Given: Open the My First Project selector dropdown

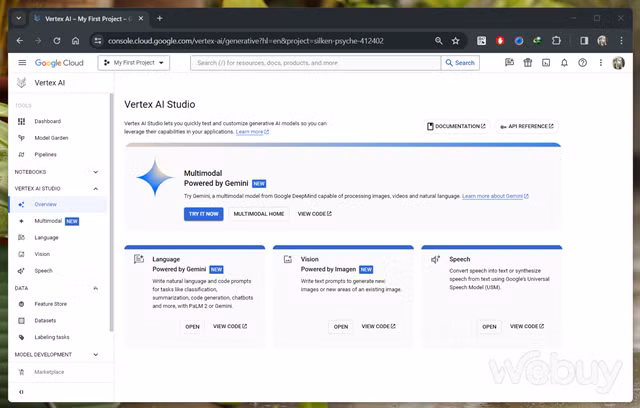Looking at the screenshot, I should [x=133, y=63].
